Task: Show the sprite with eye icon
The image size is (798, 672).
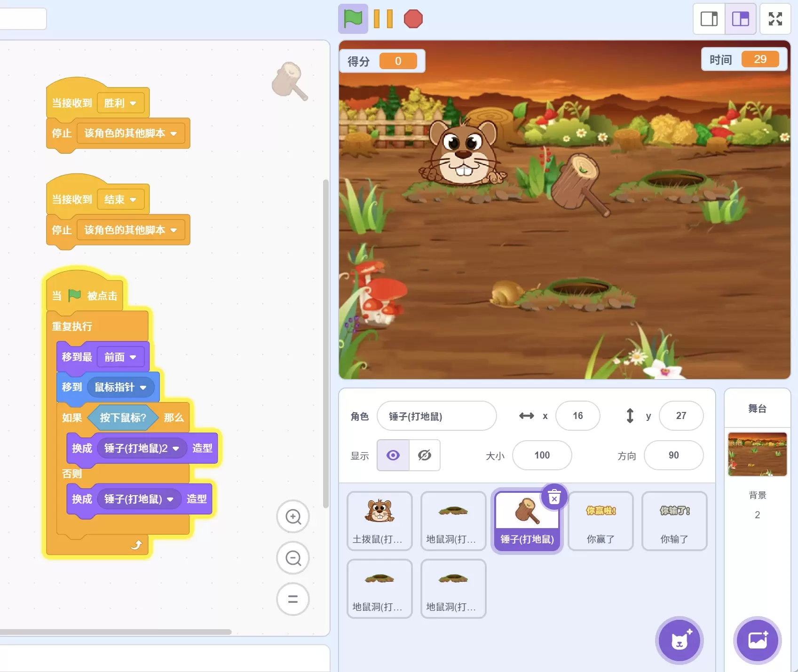Action: [x=393, y=455]
